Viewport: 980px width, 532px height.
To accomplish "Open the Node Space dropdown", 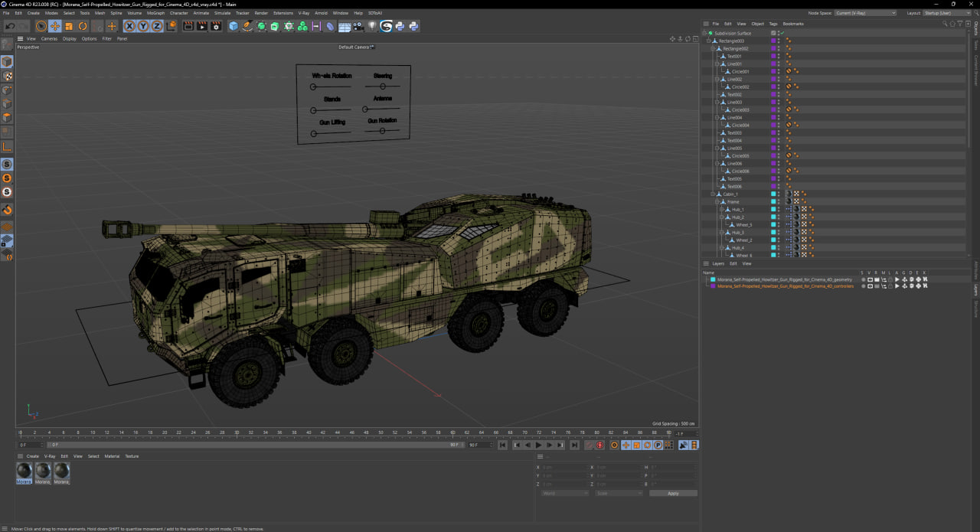I will point(866,13).
